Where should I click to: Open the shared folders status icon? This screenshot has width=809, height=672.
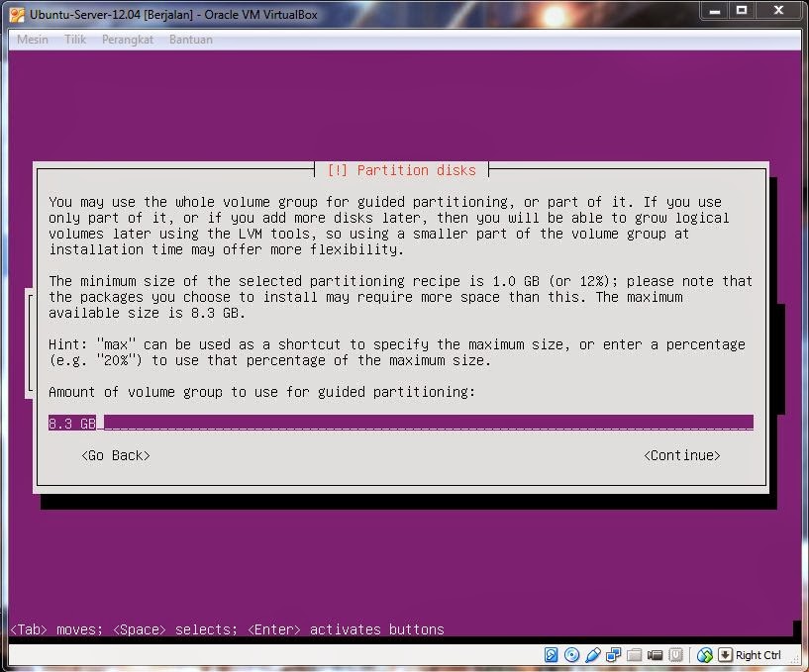point(634,655)
